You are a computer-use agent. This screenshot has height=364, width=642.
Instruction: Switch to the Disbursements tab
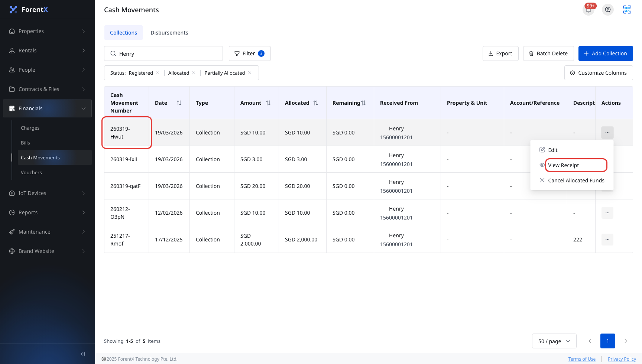(x=169, y=33)
